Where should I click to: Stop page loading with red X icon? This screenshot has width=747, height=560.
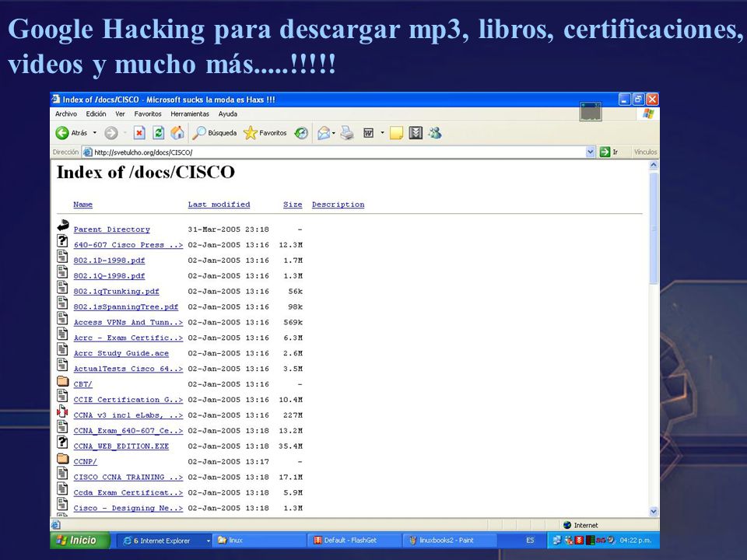click(x=139, y=133)
